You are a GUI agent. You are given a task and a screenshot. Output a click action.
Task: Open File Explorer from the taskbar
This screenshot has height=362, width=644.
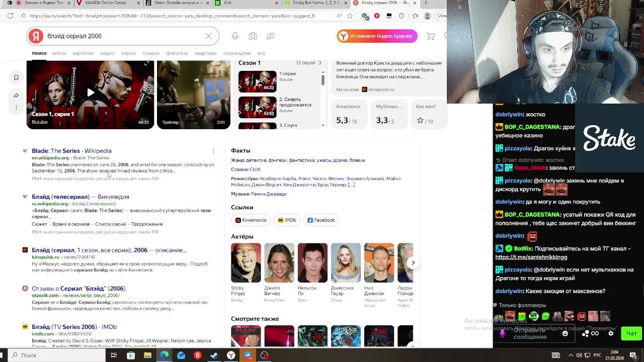tap(147, 355)
